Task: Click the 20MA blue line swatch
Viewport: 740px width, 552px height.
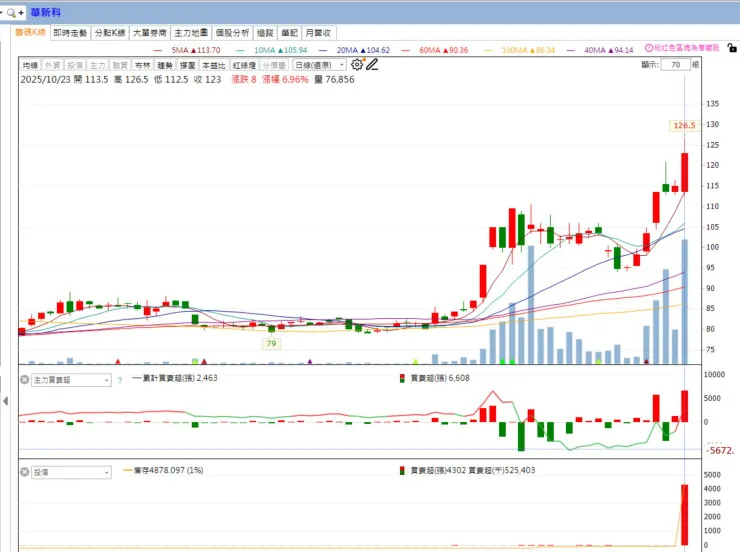Action: [323, 50]
